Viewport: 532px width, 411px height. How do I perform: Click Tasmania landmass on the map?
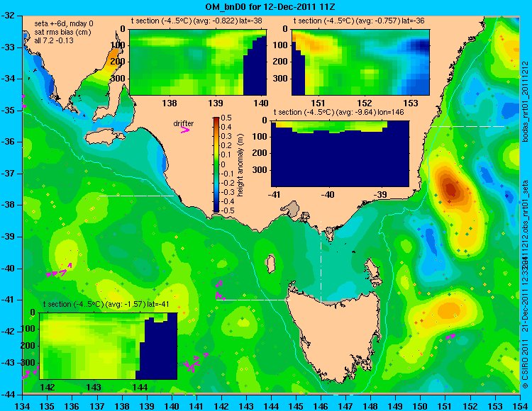pyautogui.click(x=336, y=335)
